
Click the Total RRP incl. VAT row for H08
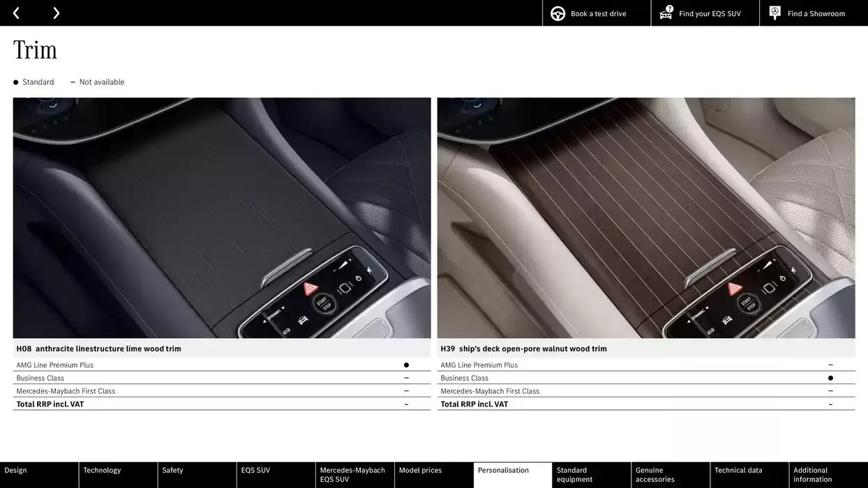[x=209, y=402]
